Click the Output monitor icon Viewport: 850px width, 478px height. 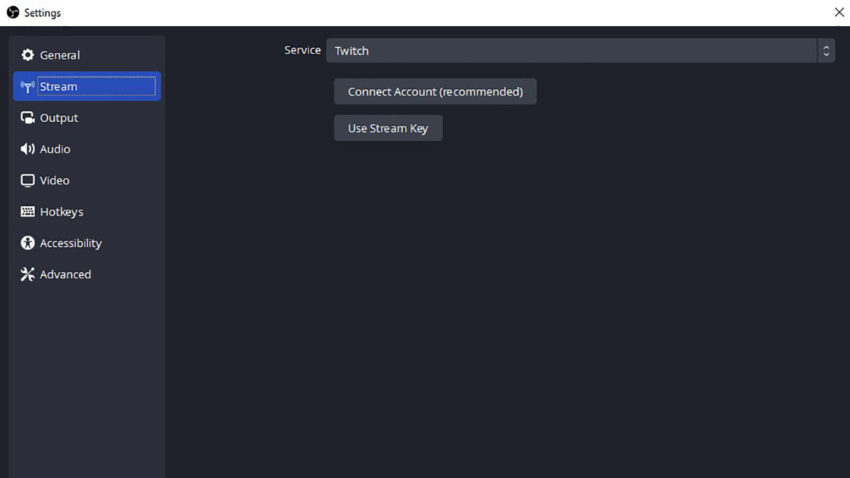(x=27, y=118)
